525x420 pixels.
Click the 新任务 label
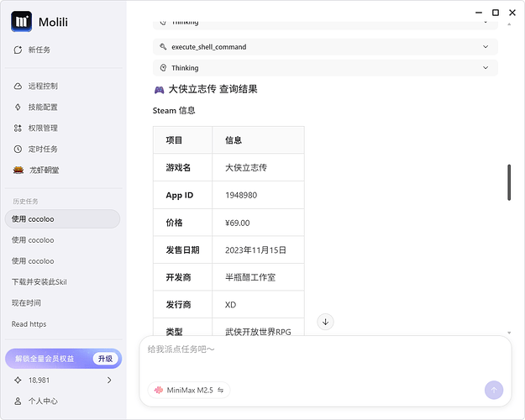pos(39,50)
